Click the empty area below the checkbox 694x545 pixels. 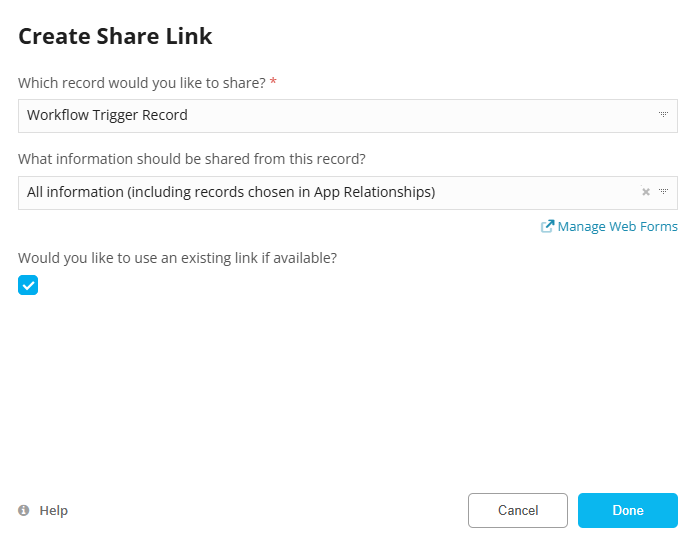(x=340, y=390)
